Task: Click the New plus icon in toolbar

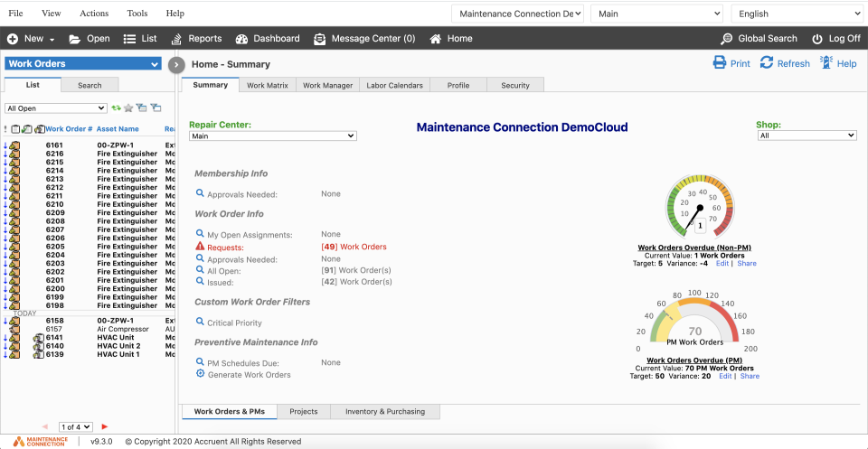Action: (x=13, y=39)
